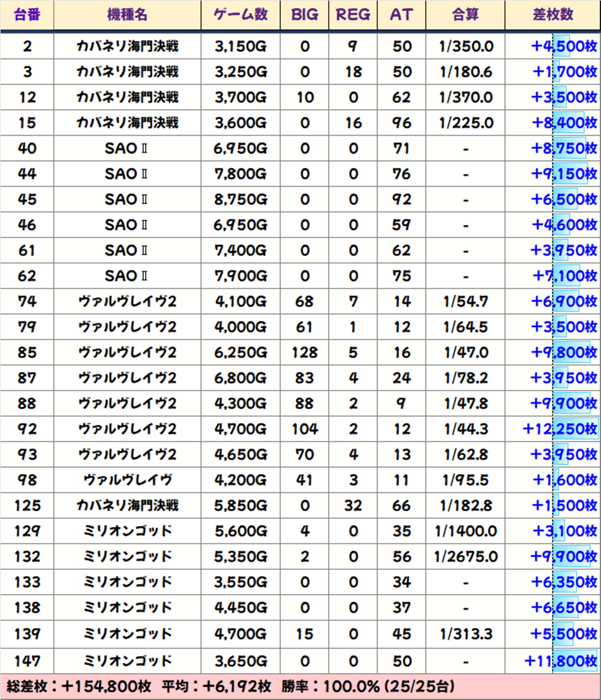Select the 7,800G game count cell
The width and height of the screenshot is (601, 700).
pos(241,174)
